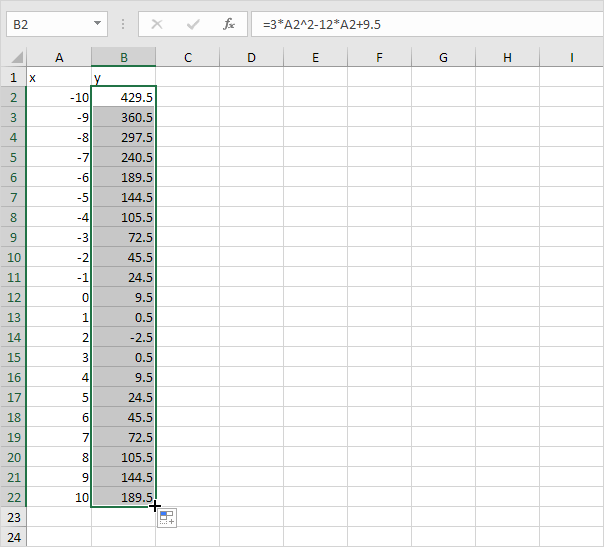Select the cell labeled x
Viewport: 604px width, 547px height.
[x=59, y=77]
